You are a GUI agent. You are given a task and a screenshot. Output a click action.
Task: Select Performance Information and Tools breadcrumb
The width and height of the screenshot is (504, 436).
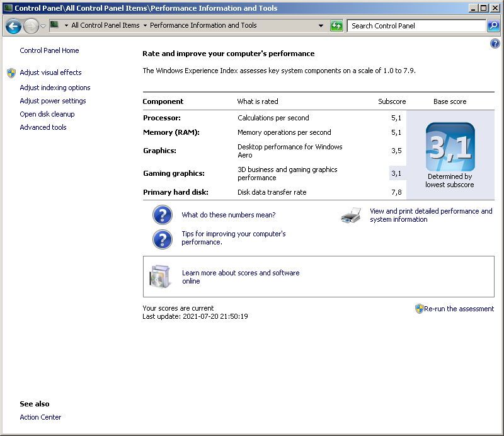tap(203, 25)
